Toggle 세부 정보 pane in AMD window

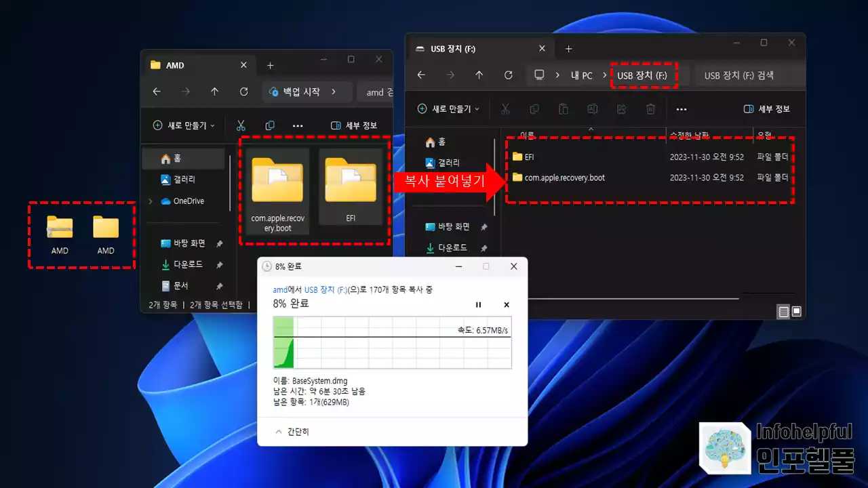pyautogui.click(x=353, y=125)
